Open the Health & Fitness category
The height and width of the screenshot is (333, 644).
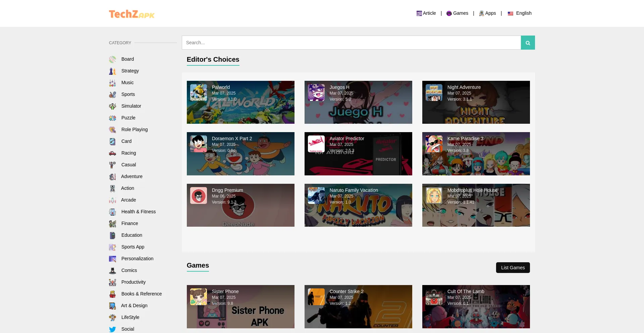click(x=138, y=212)
